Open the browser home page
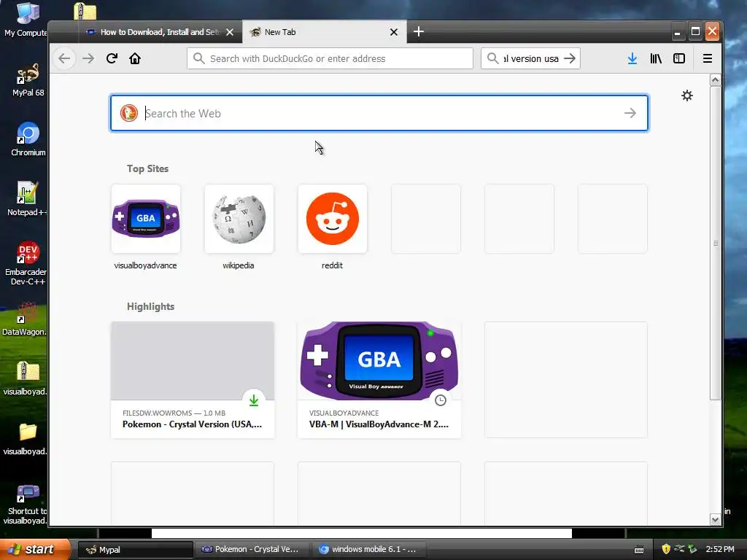This screenshot has height=560, width=747. [135, 58]
